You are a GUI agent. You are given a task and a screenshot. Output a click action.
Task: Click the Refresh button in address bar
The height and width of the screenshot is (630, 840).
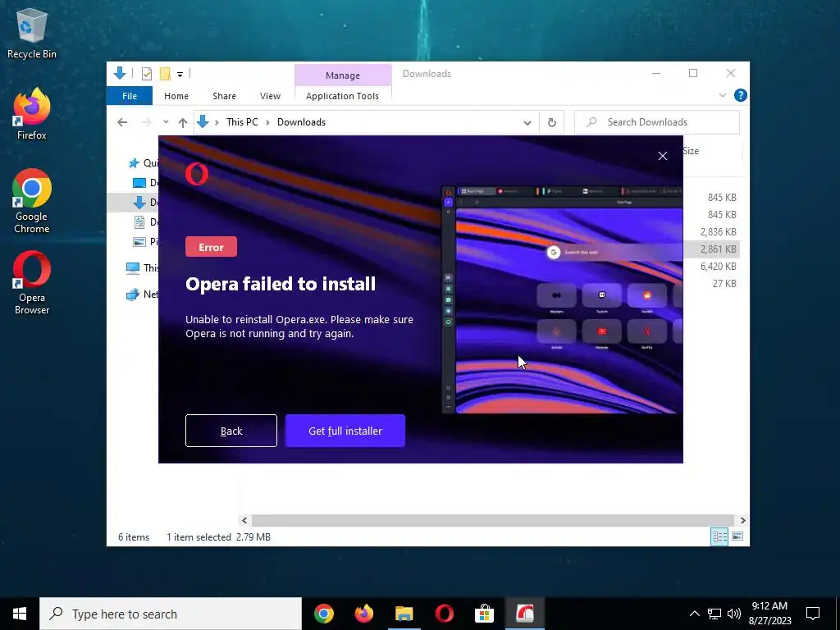pyautogui.click(x=552, y=123)
